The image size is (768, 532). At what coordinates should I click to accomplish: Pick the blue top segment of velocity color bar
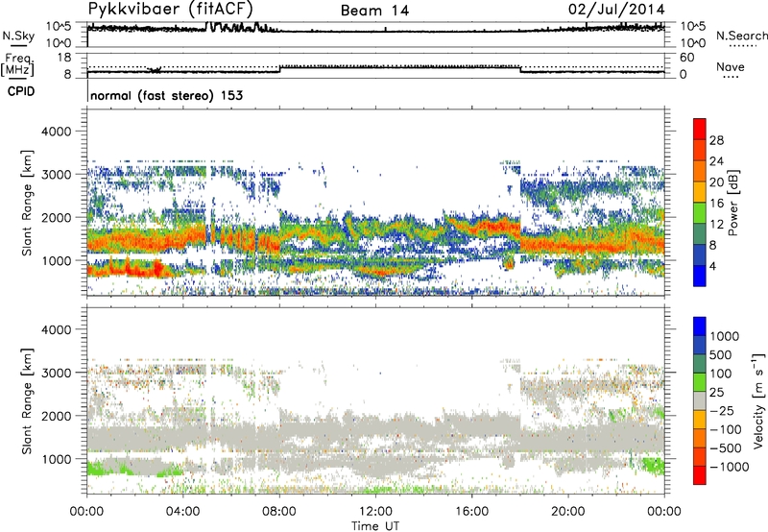click(x=700, y=326)
